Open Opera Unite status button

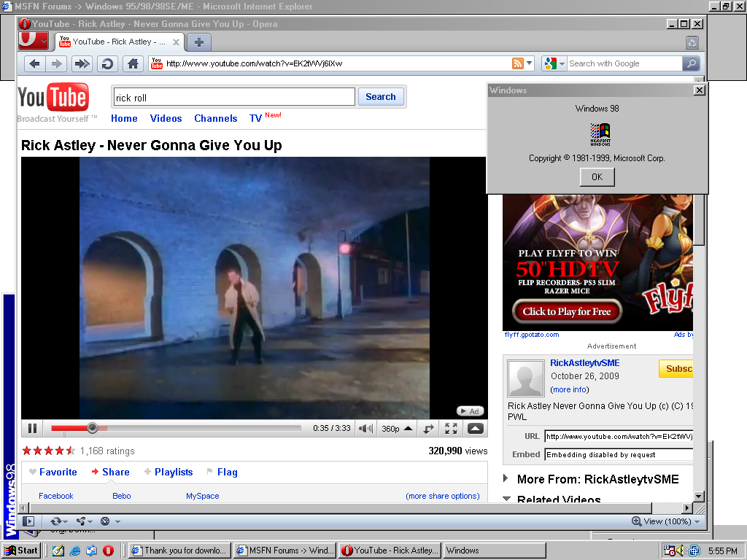point(85,521)
